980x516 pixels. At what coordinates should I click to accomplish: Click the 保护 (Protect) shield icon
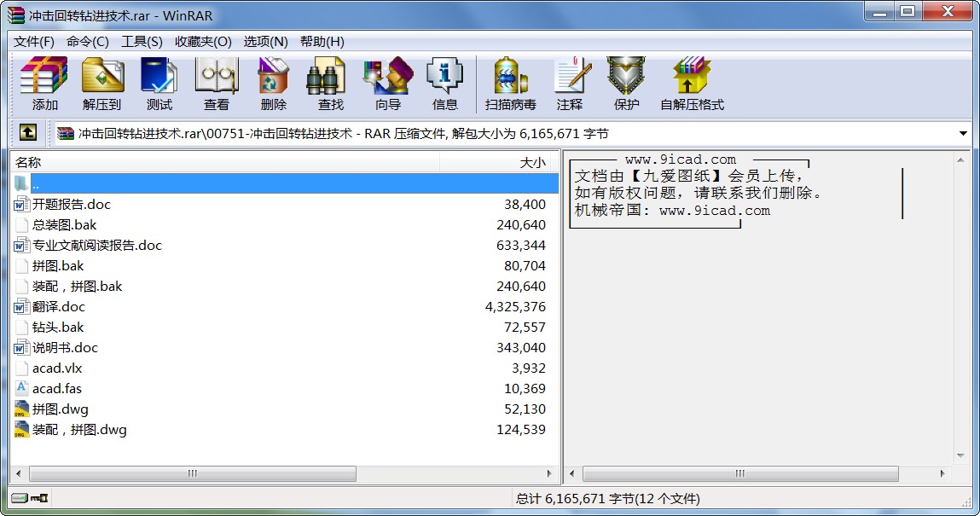(626, 83)
